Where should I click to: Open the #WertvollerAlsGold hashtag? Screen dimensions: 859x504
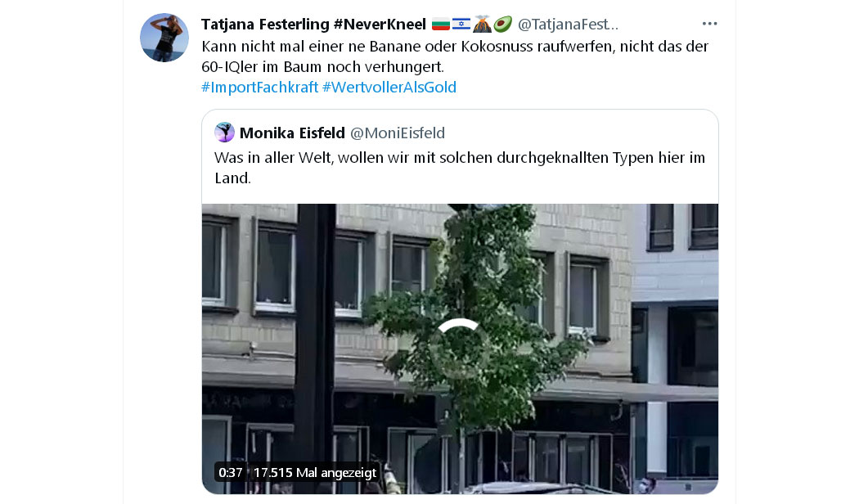tap(389, 87)
